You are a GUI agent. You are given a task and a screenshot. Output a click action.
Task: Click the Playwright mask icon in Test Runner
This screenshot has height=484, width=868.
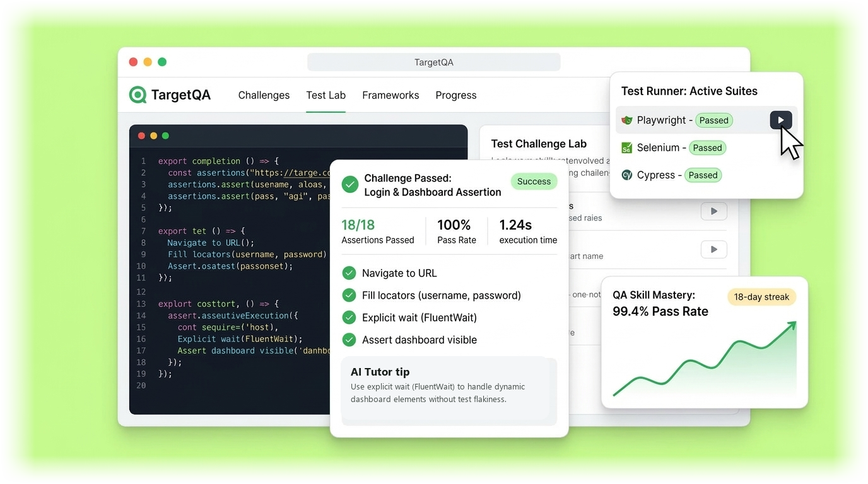coord(626,120)
